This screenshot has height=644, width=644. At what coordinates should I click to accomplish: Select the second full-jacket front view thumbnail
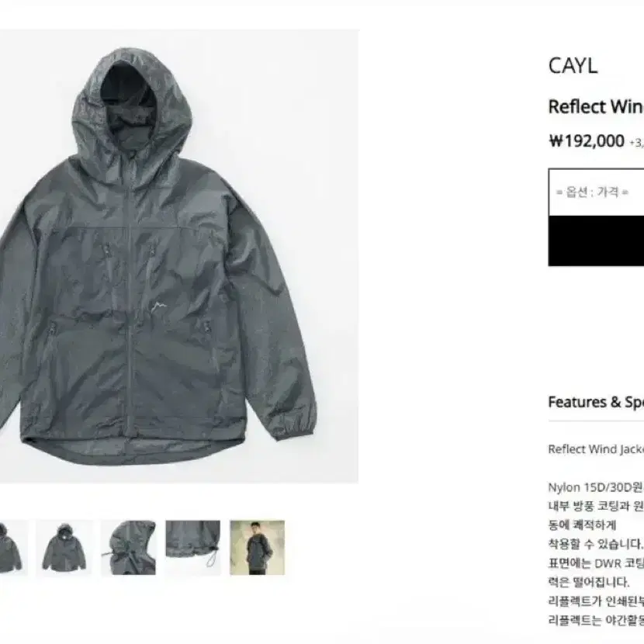point(64,548)
